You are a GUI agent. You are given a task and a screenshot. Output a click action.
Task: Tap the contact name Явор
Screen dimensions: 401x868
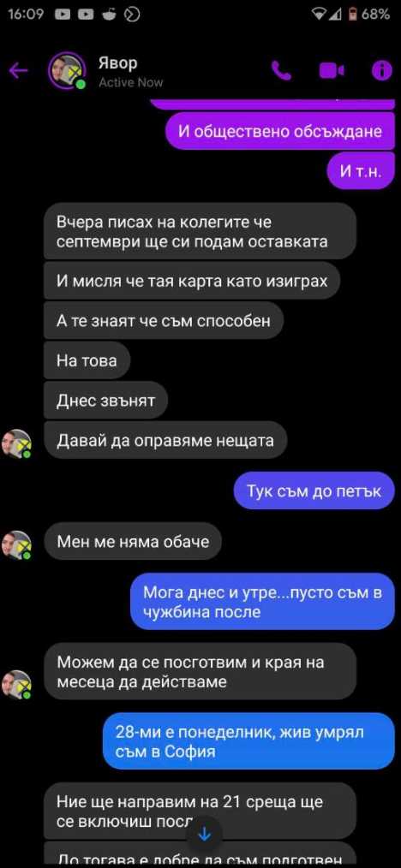(117, 63)
